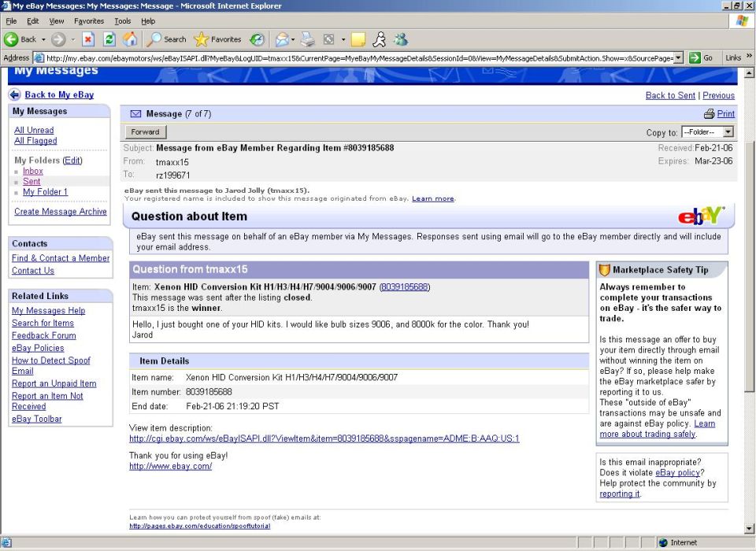The image size is (756, 551).
Task: Open the Favorites star toolbar button
Action: 217,39
